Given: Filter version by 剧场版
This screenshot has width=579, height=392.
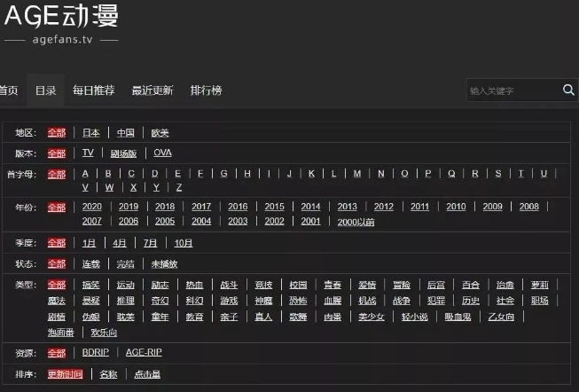Looking at the screenshot, I should 123,153.
